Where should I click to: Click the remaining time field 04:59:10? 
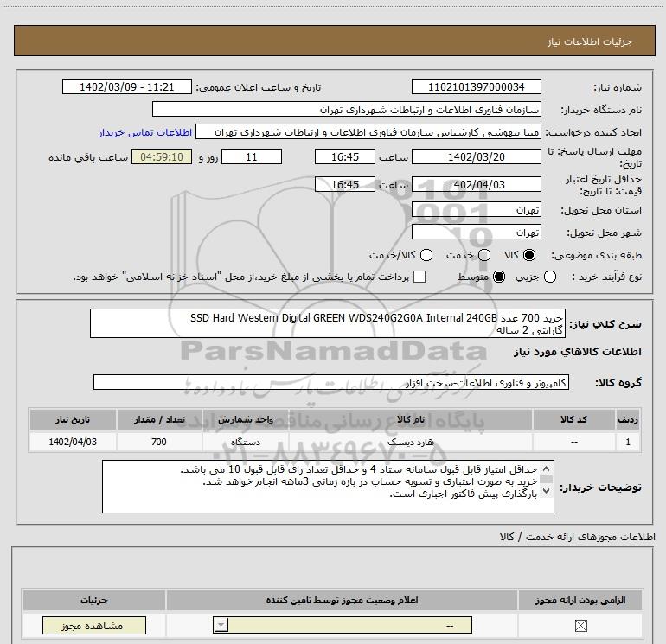[162, 156]
